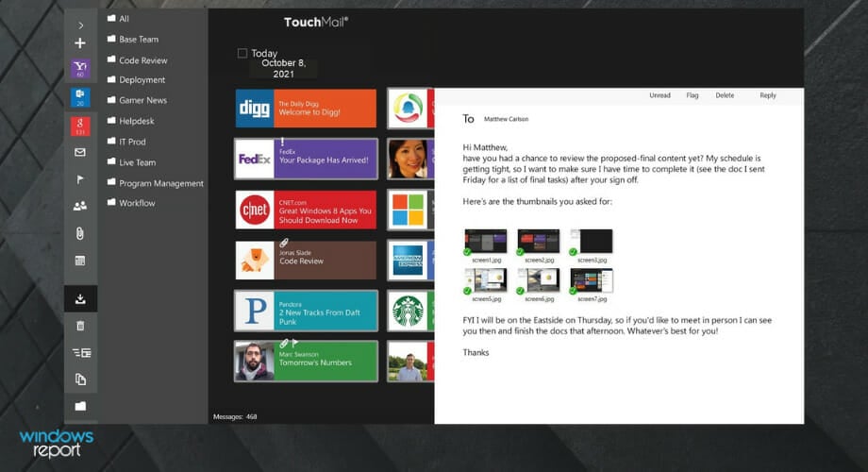
Task: Click the copy documents icon in the sidebar
Action: [x=80, y=379]
